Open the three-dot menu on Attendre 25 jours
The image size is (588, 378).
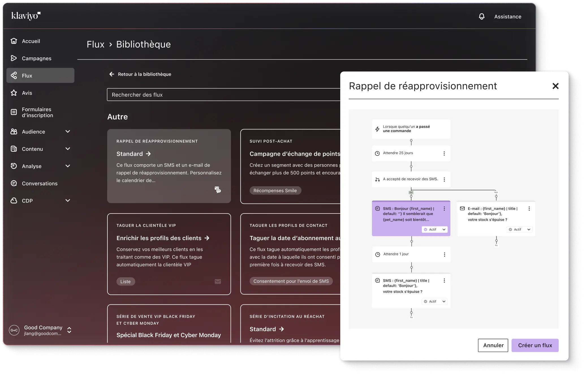click(x=444, y=153)
